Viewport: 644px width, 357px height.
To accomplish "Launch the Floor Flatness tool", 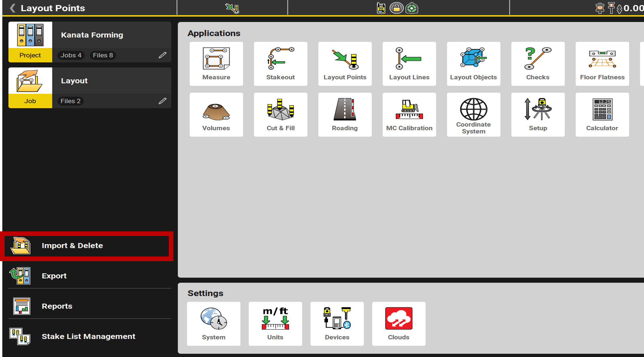I will (x=602, y=64).
